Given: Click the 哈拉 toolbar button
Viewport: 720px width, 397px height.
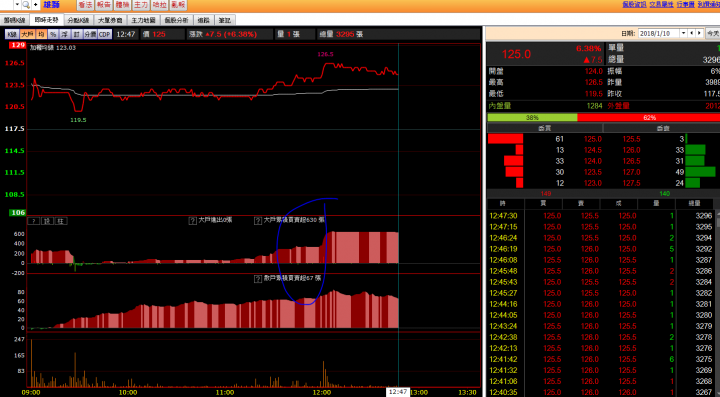Looking at the screenshot, I should [159, 5].
